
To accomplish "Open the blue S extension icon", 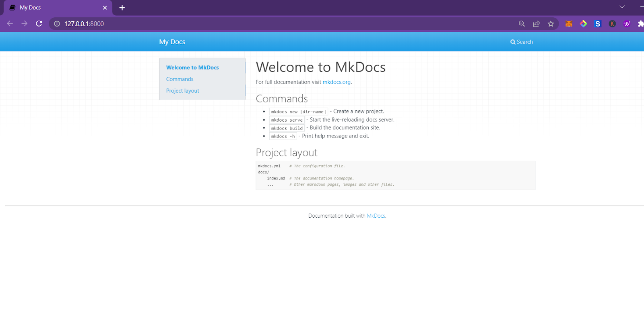I will click(x=598, y=24).
